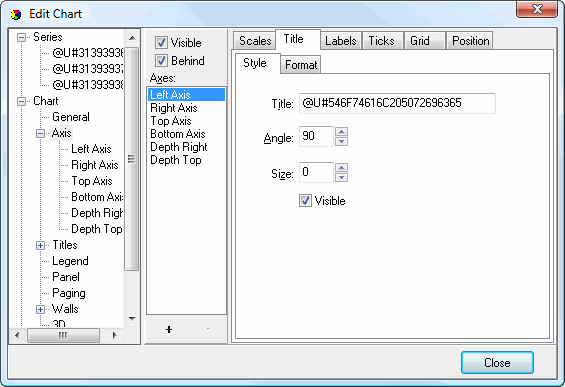Toggle the axis Visible checkbox above Behind

click(x=161, y=43)
